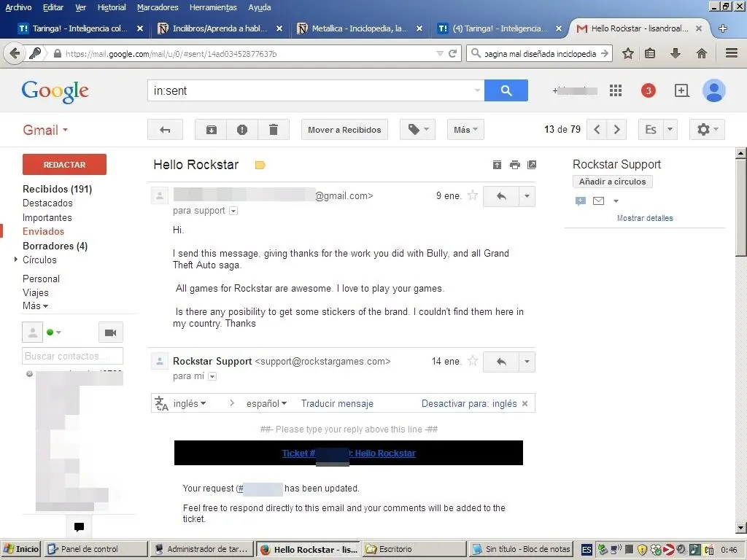Click the Back to sent mail arrow button
747x560 pixels.
[x=165, y=130]
